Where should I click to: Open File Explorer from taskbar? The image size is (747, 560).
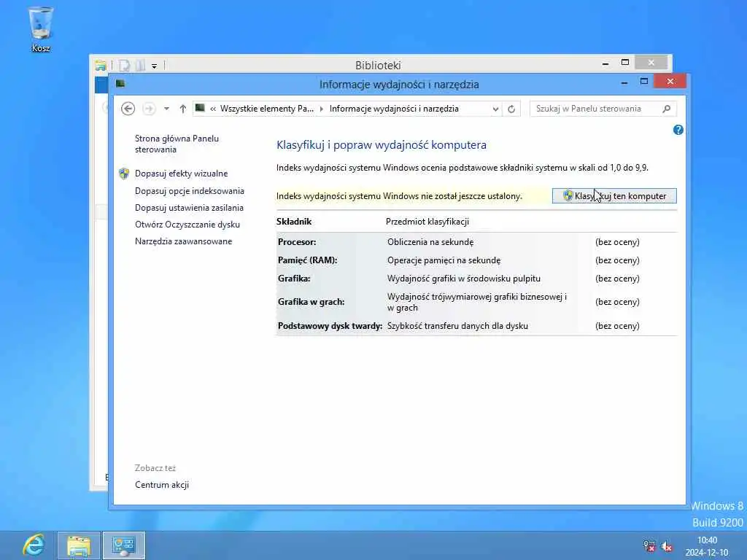point(79,545)
